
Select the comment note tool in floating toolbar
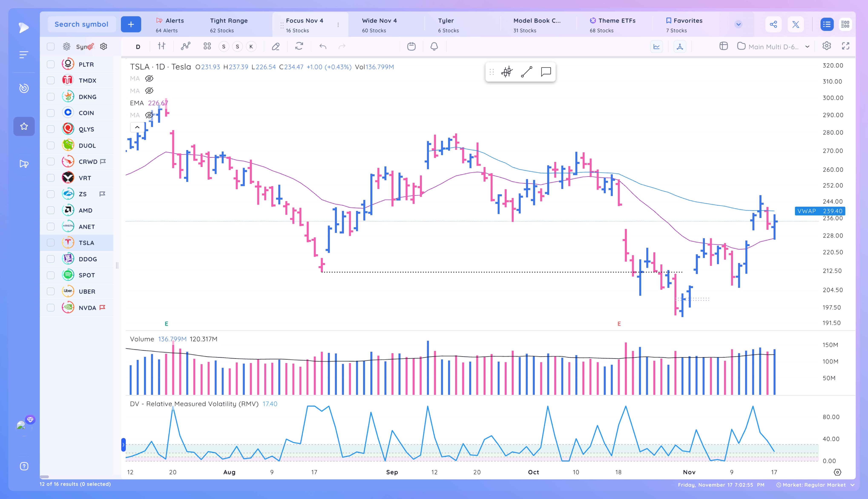point(546,72)
